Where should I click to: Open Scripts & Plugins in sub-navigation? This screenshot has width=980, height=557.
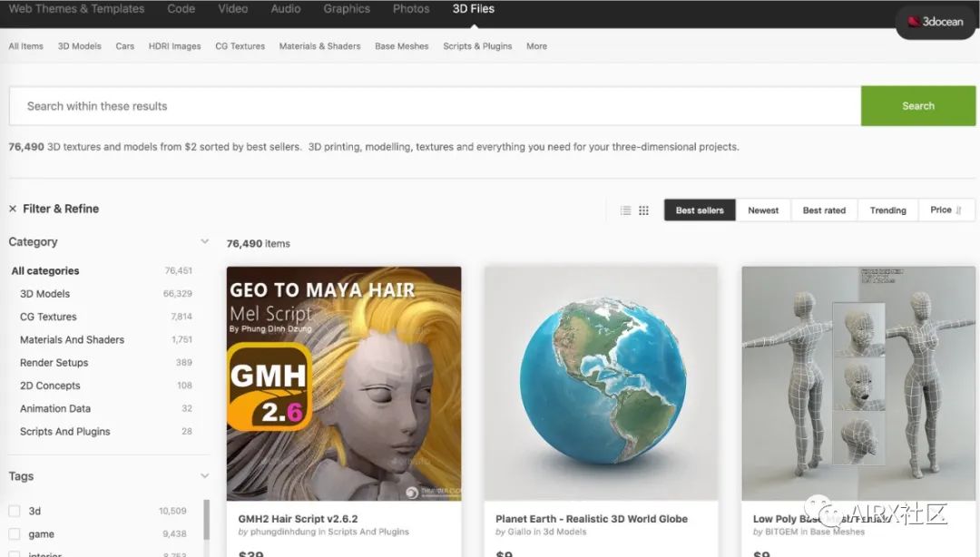[x=477, y=46]
